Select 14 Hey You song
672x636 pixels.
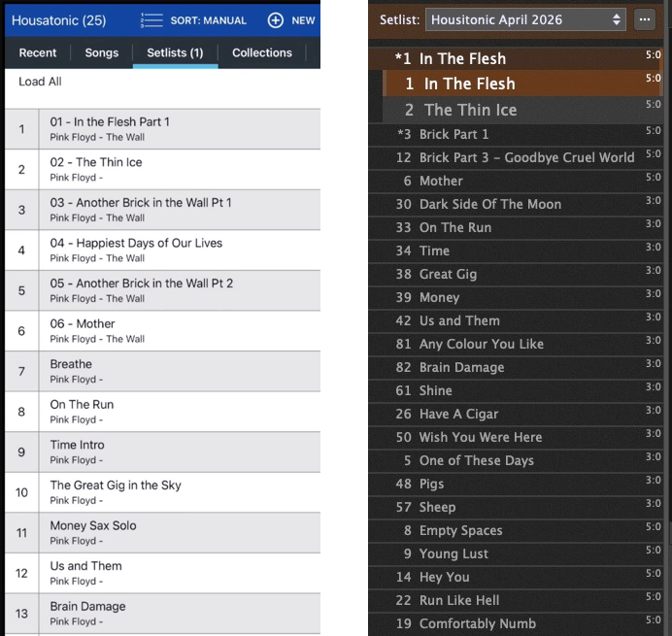pos(516,577)
